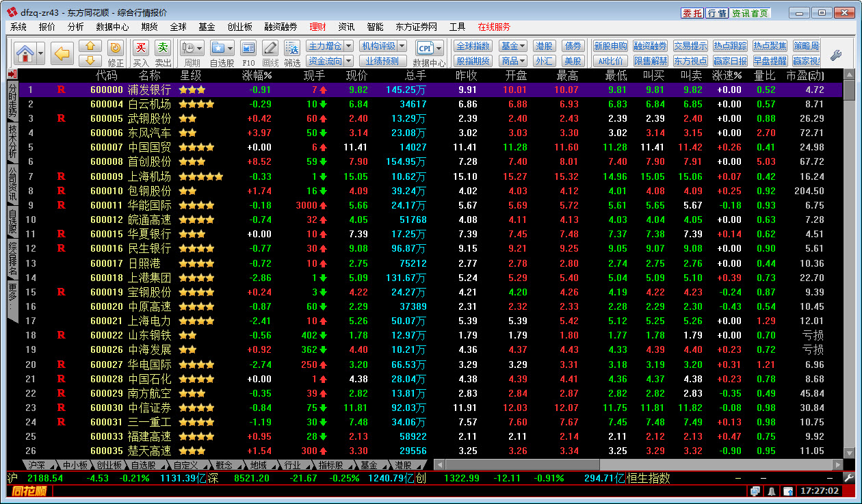Click the 买入 (buy) icon
The width and height of the screenshot is (862, 504).
click(x=140, y=47)
